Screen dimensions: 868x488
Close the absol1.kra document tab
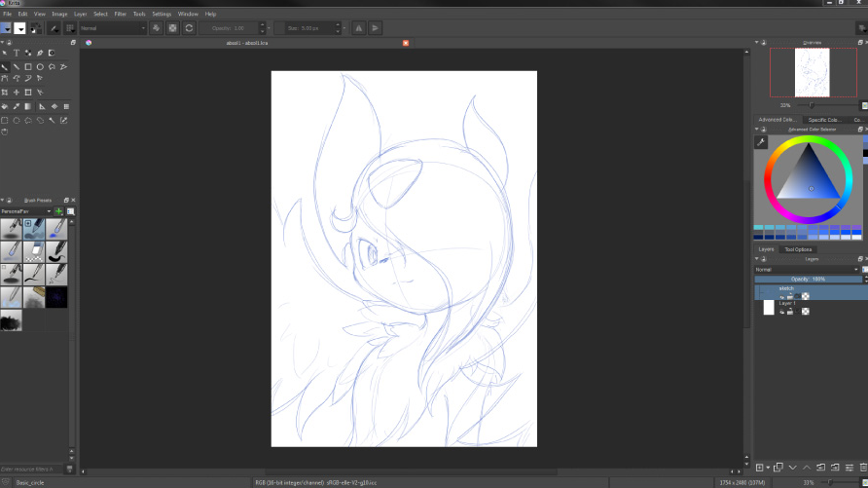(x=406, y=43)
